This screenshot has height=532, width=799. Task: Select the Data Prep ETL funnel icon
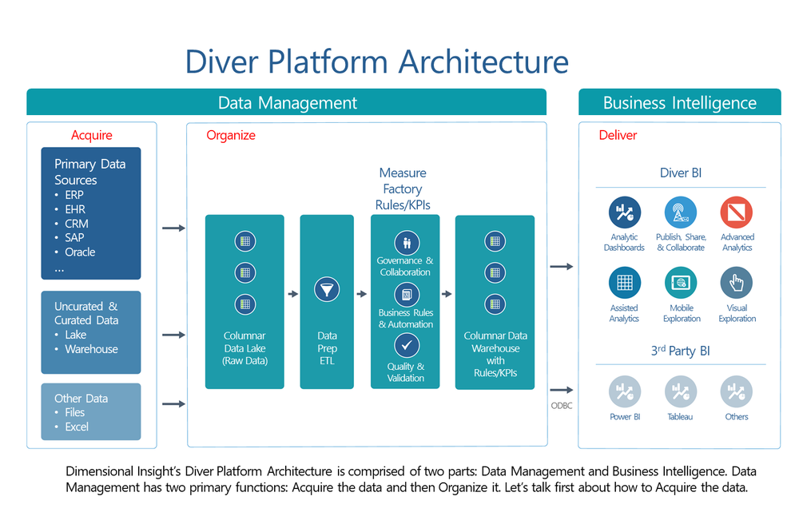(327, 290)
